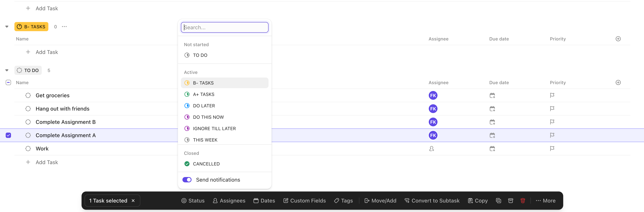Screen dimensions: 644x212
Task: Open the B- TASKS ellipsis options
Action: pyautogui.click(x=64, y=27)
